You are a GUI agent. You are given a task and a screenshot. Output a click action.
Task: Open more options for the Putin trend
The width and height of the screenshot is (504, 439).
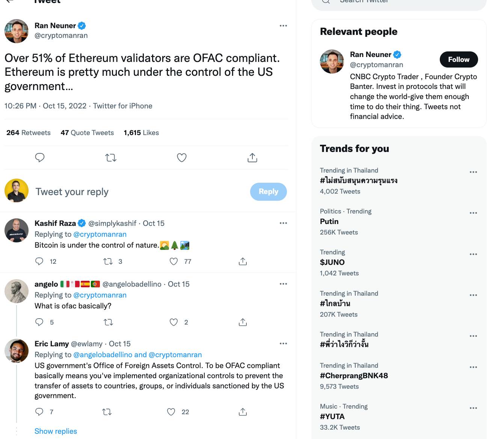[x=473, y=213]
